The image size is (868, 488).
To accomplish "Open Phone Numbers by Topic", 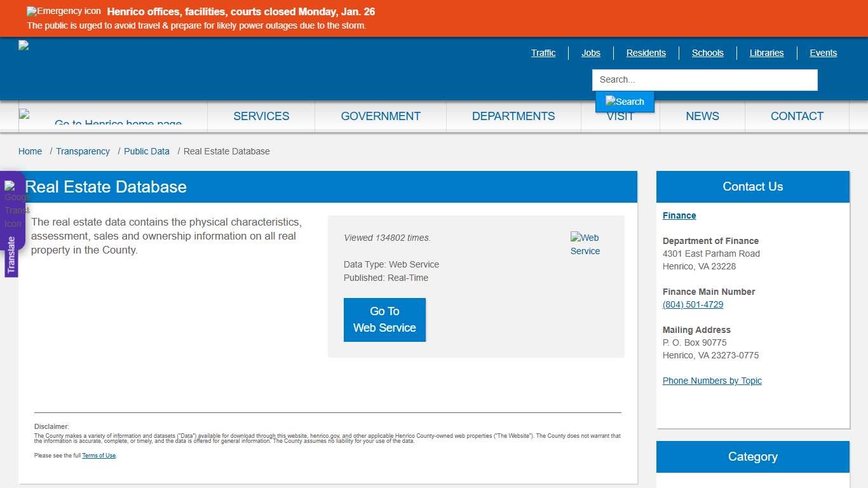I will [712, 381].
